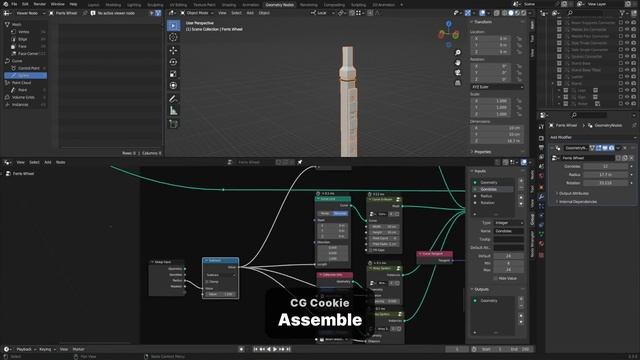Viewport: 640px width, 360px height.
Task: Switch to Geometry Nodes workspace tab
Action: [x=280, y=4]
